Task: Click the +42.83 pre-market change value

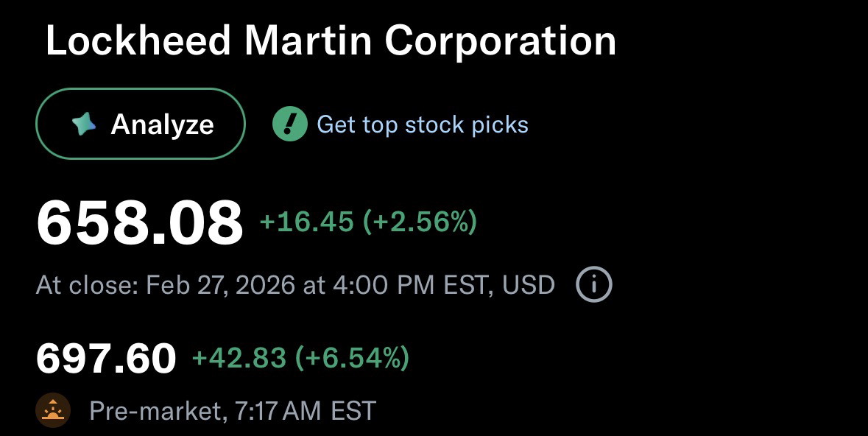Action: 239,358
